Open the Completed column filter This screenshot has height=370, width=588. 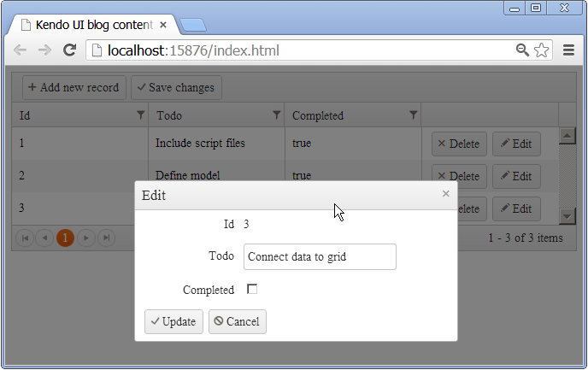point(414,115)
